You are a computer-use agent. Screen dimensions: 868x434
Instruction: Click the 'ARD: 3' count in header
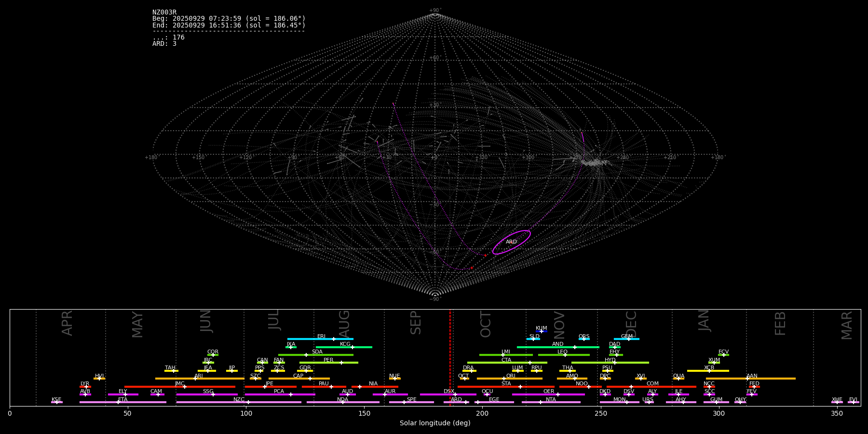164,44
